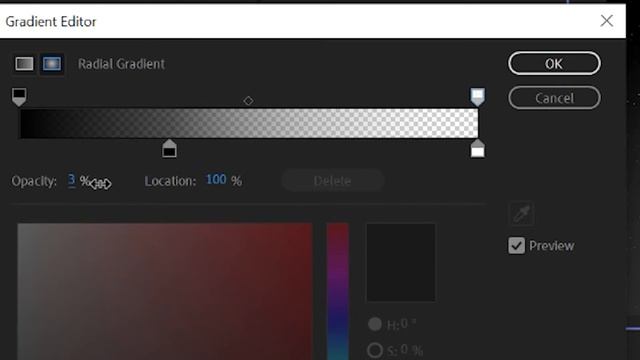Image resolution: width=640 pixels, height=360 pixels.
Task: Toggle the Preview checkbox
Action: pyautogui.click(x=516, y=246)
